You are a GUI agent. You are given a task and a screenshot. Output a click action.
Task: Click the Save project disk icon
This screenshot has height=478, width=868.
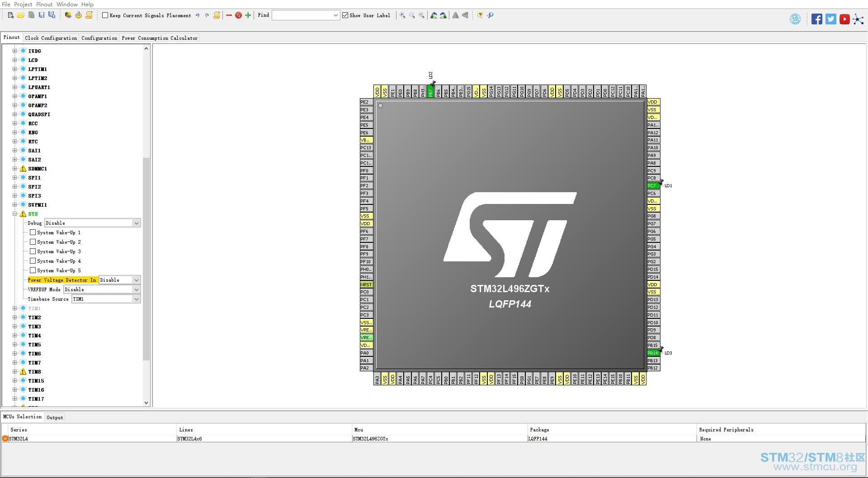[x=42, y=15]
